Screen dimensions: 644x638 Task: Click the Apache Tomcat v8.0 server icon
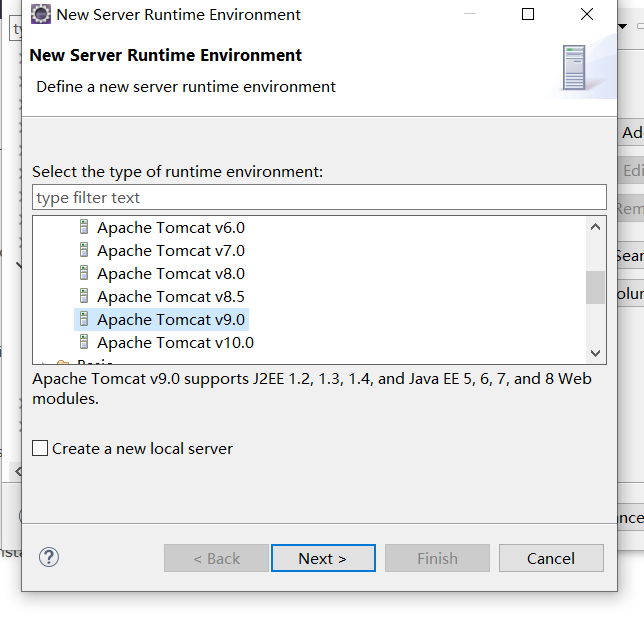[x=84, y=273]
